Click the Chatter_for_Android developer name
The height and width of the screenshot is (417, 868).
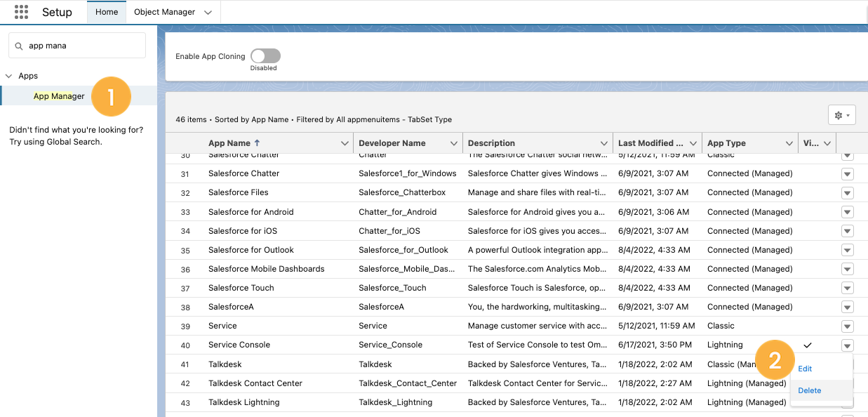pyautogui.click(x=397, y=212)
